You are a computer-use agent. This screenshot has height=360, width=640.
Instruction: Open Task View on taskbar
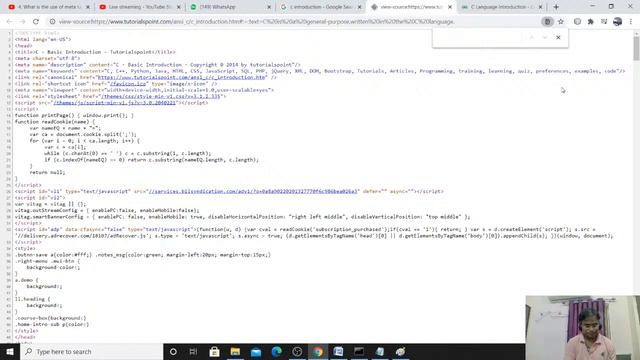pyautogui.click(x=193, y=351)
